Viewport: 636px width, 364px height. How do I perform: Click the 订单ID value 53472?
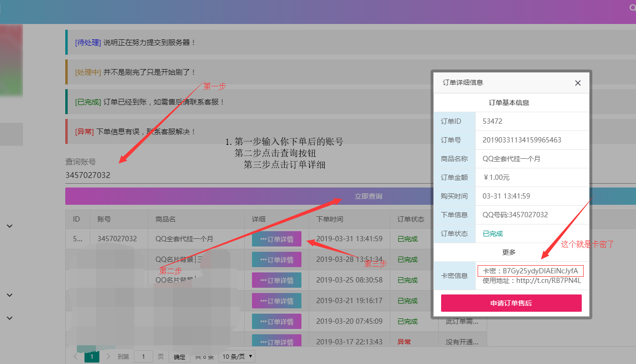[492, 121]
